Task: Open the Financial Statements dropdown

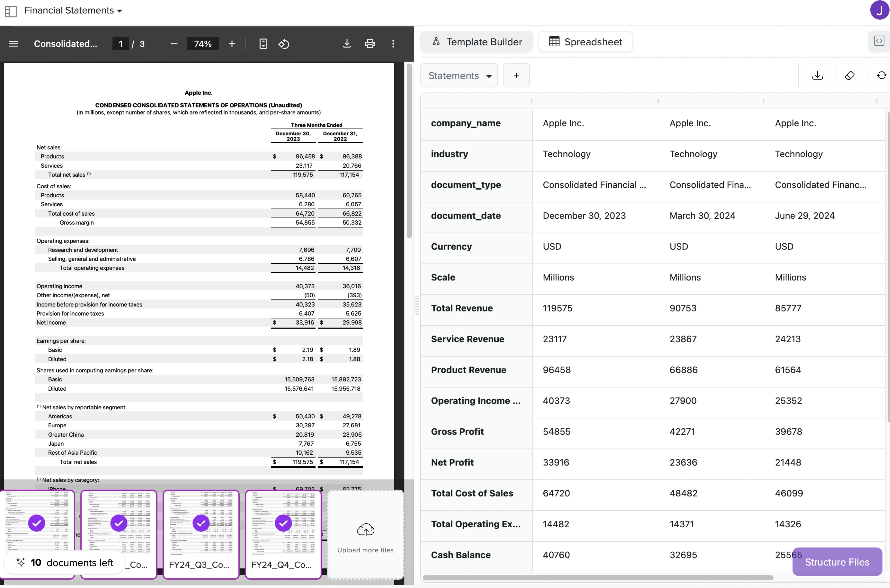Action: point(73,10)
